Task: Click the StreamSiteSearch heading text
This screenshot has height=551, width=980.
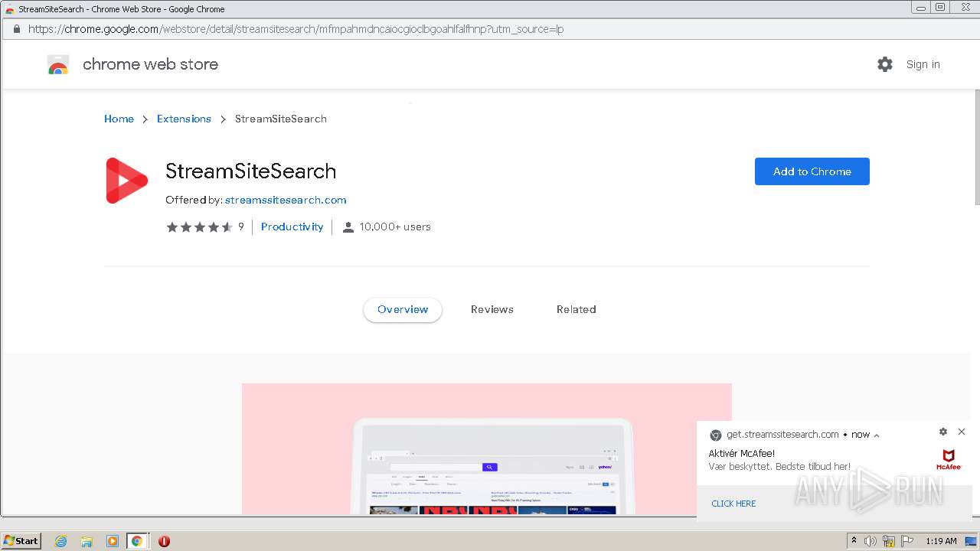Action: pyautogui.click(x=251, y=171)
